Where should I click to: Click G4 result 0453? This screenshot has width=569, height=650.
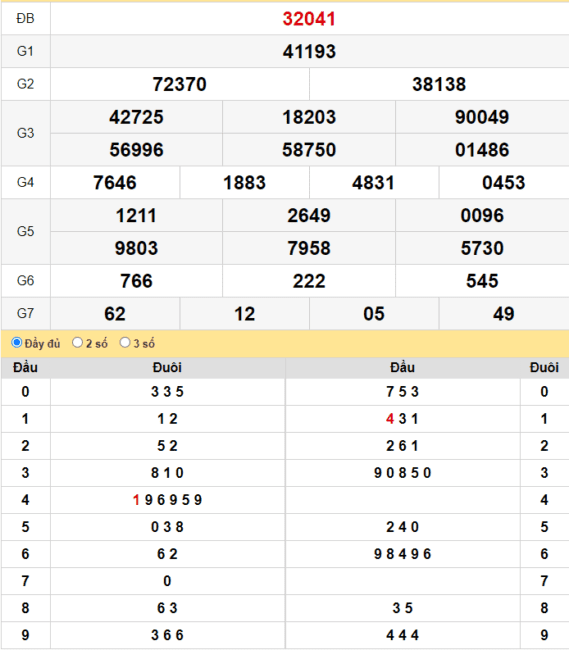click(x=504, y=182)
